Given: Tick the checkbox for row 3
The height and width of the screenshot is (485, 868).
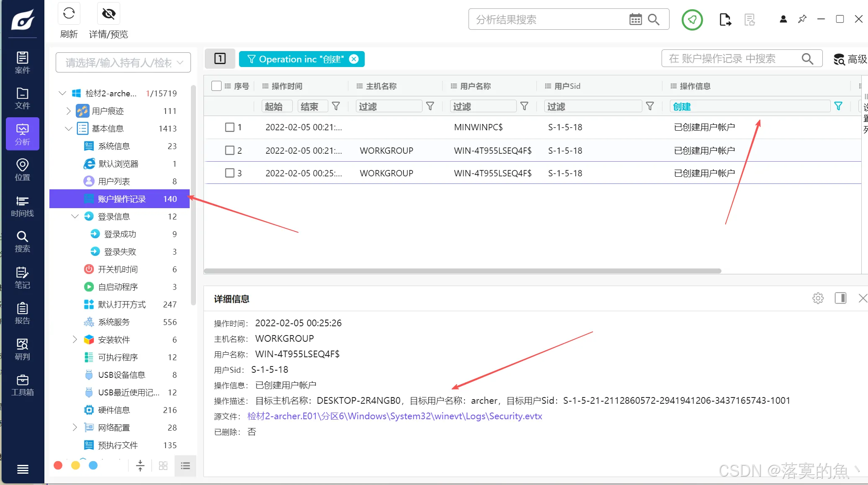Looking at the screenshot, I should coord(229,173).
